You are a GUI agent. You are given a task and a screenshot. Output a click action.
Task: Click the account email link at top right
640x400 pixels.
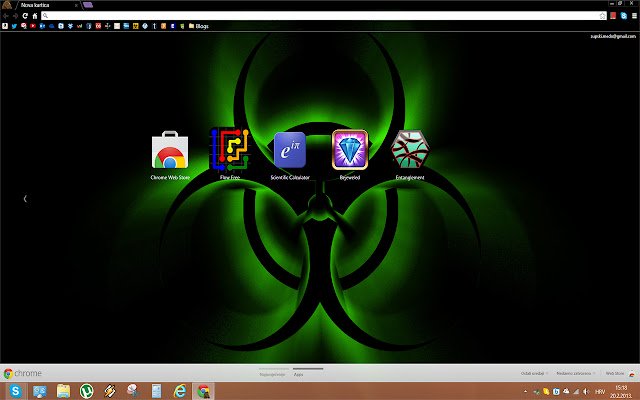(613, 36)
